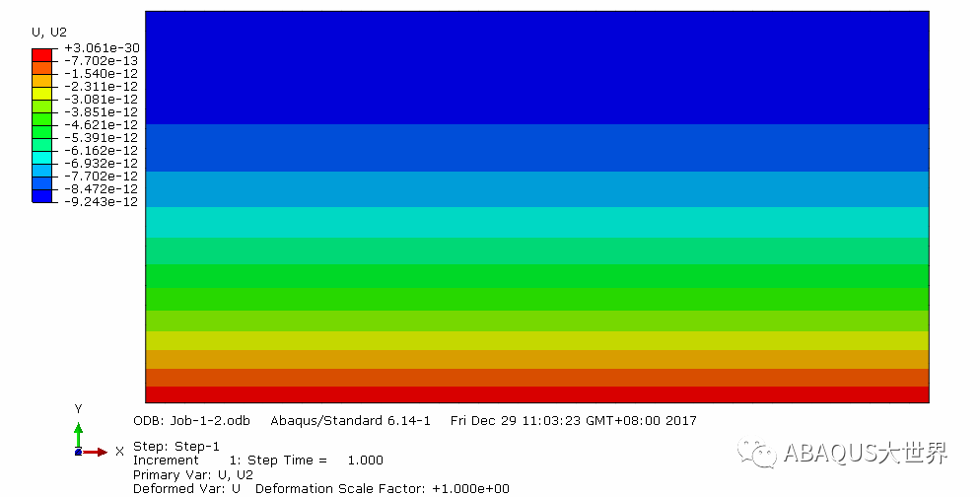Select the legend title "U, U2"

48,32
